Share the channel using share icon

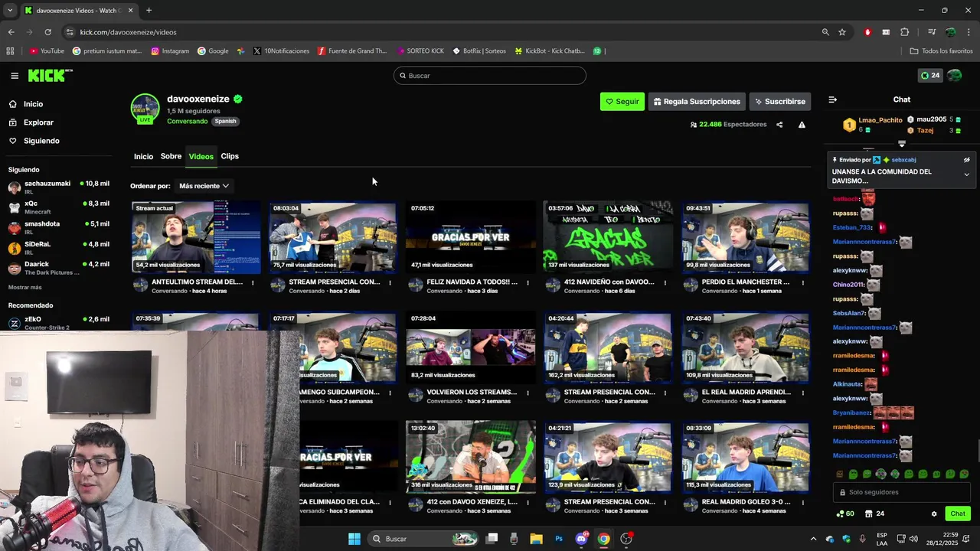coord(779,125)
